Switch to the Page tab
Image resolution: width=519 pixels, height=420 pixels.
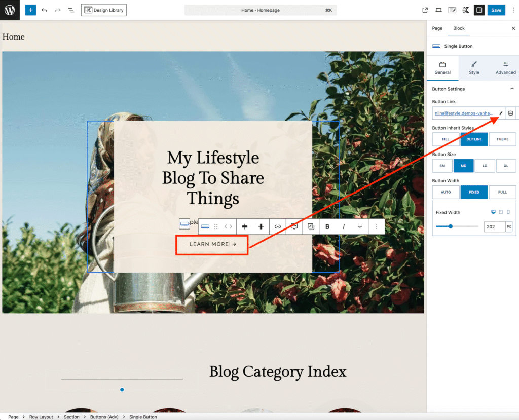click(437, 28)
